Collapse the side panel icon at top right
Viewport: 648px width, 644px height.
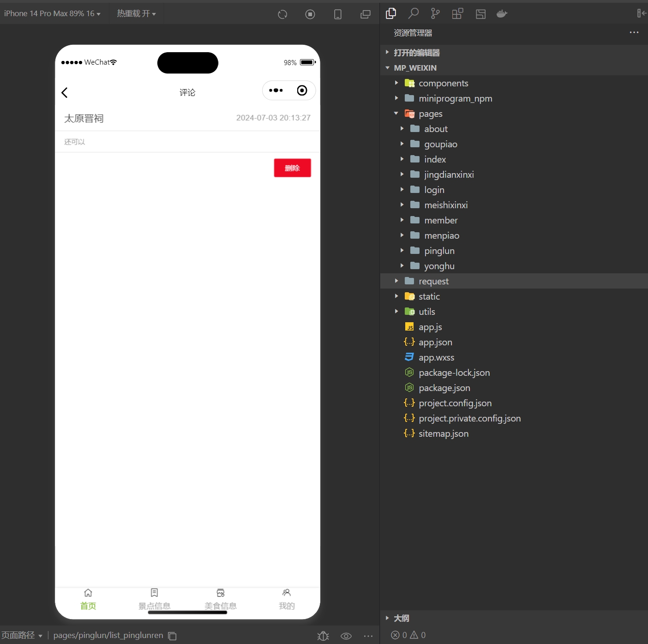642,13
